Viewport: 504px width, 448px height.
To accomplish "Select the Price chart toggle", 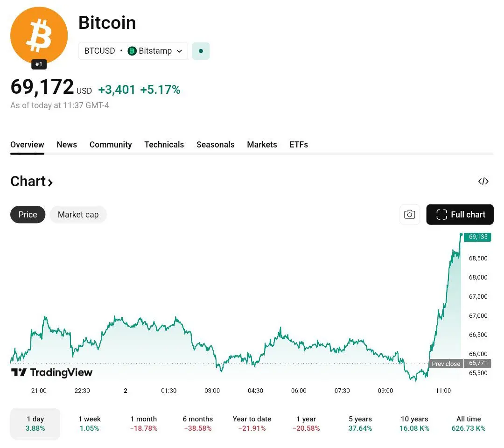I will [x=28, y=215].
